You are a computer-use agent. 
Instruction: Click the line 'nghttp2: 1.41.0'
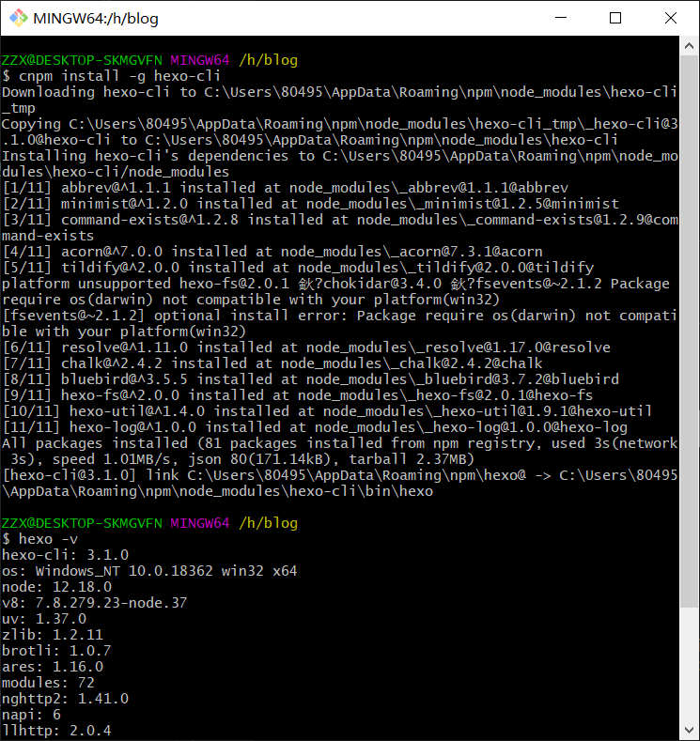pyautogui.click(x=65, y=699)
